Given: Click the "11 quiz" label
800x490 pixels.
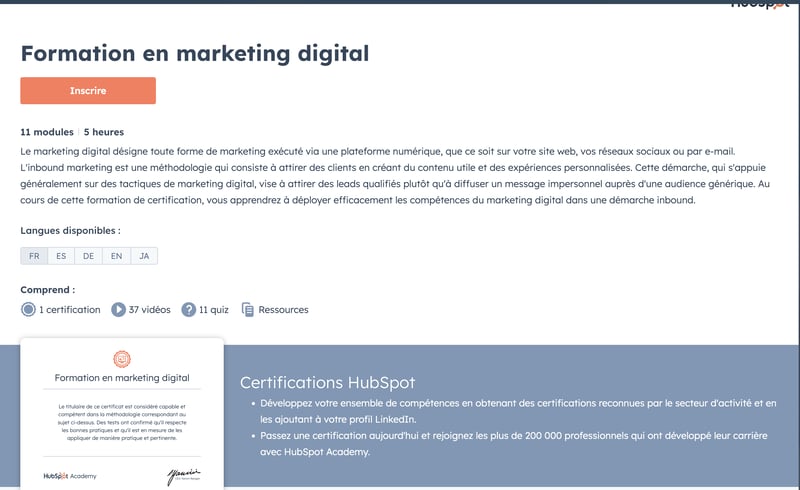Looking at the screenshot, I should coord(214,309).
